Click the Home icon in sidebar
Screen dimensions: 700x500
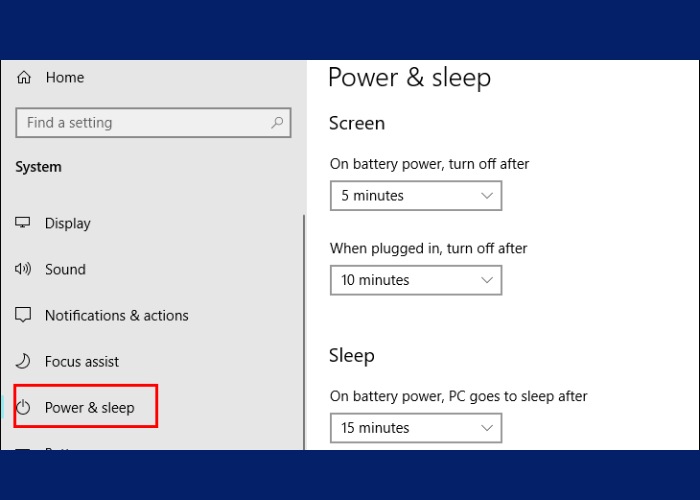[x=24, y=77]
